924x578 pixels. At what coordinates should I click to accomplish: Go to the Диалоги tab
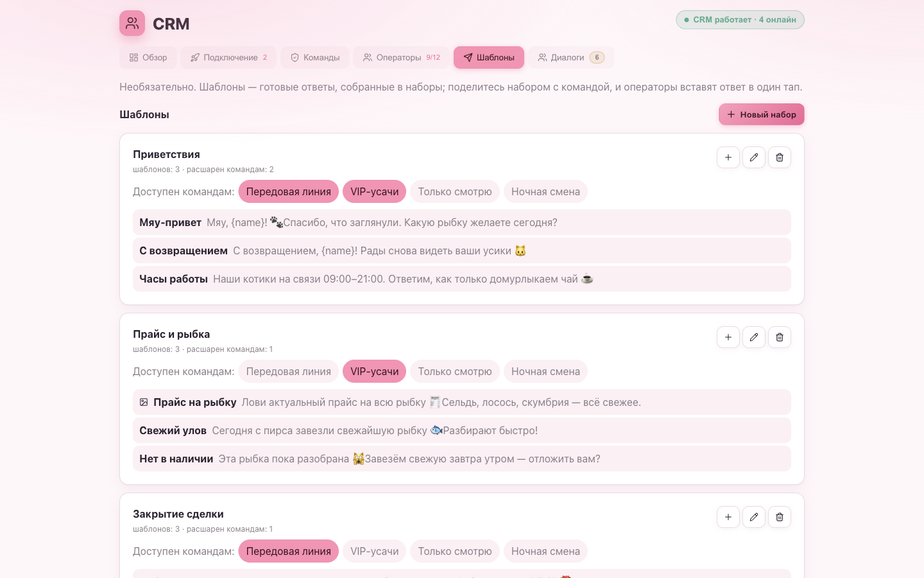(x=571, y=57)
